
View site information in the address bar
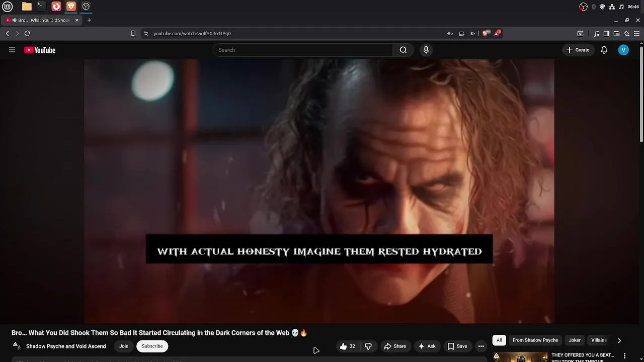(146, 33)
